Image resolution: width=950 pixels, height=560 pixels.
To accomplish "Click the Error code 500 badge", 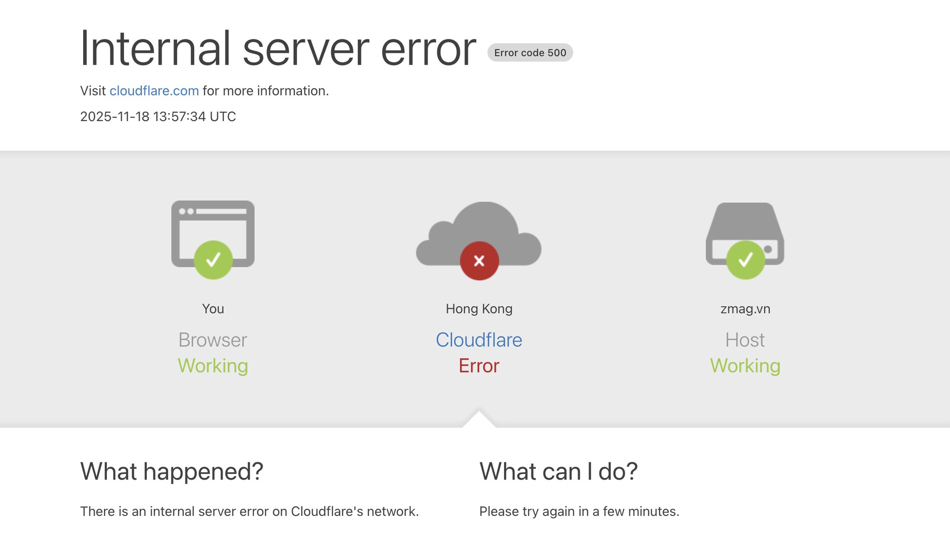I will tap(531, 53).
